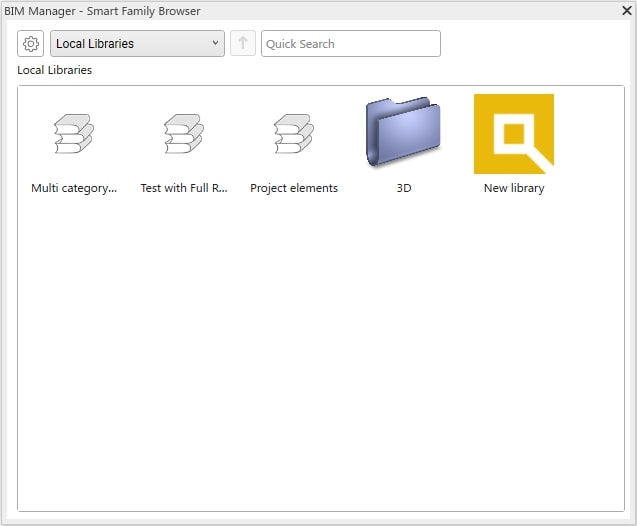Select the "New library" label

(514, 188)
